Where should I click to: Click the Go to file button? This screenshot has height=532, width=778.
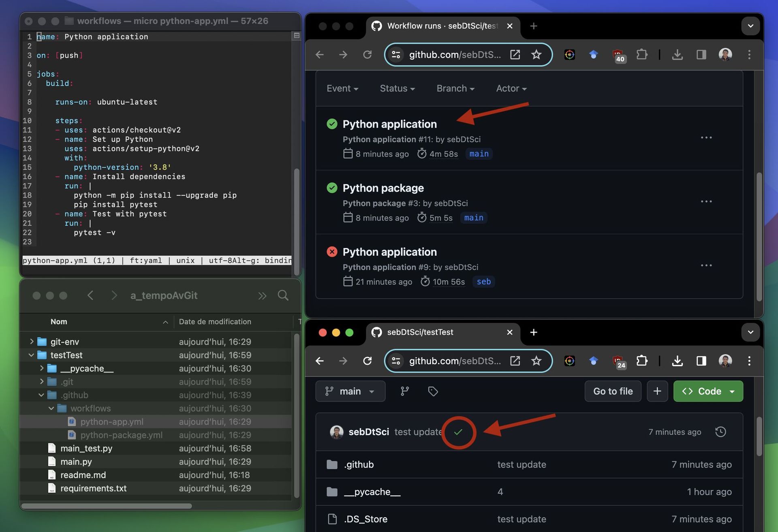(x=612, y=391)
